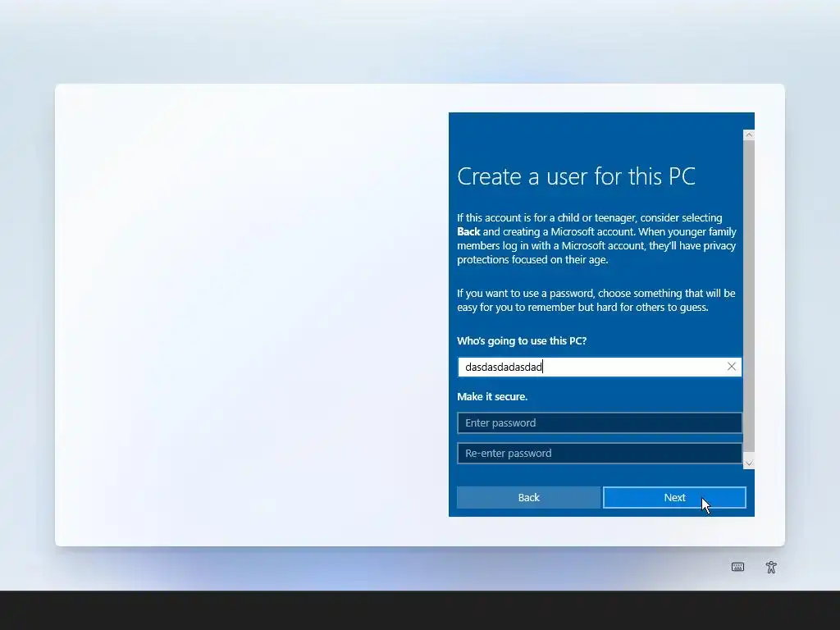Click the vertical scrollbar thumb
The image size is (840, 630).
pyautogui.click(x=749, y=296)
